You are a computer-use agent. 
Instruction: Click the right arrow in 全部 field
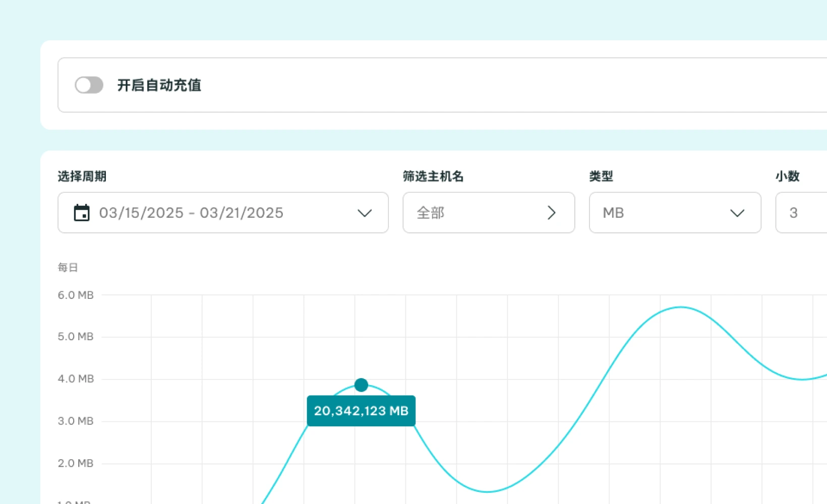(x=551, y=213)
